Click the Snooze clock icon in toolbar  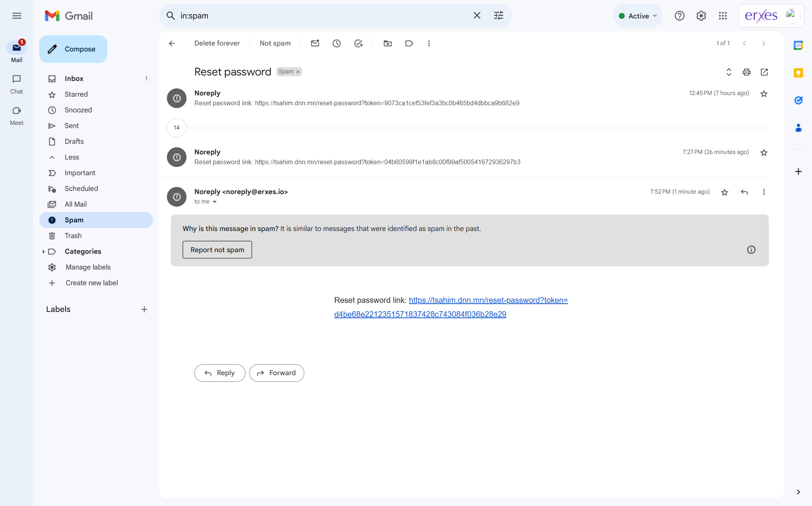pos(337,43)
